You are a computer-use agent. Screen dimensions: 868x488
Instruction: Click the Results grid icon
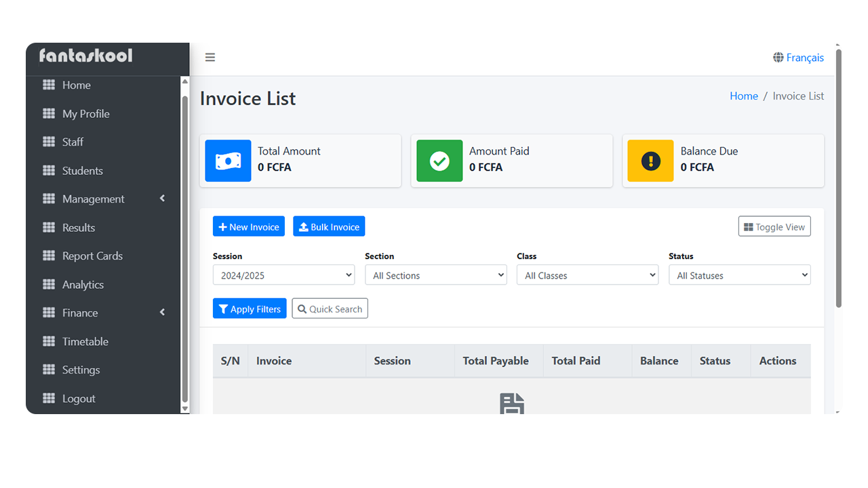[49, 227]
